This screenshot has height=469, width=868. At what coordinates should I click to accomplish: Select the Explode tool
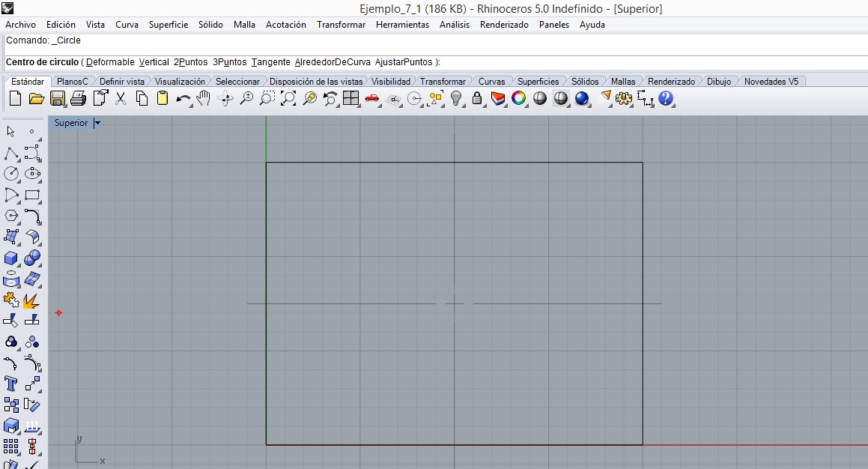(31, 300)
